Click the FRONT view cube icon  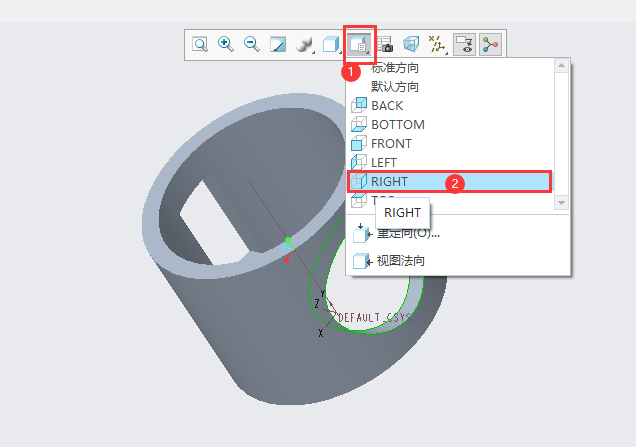coord(359,144)
